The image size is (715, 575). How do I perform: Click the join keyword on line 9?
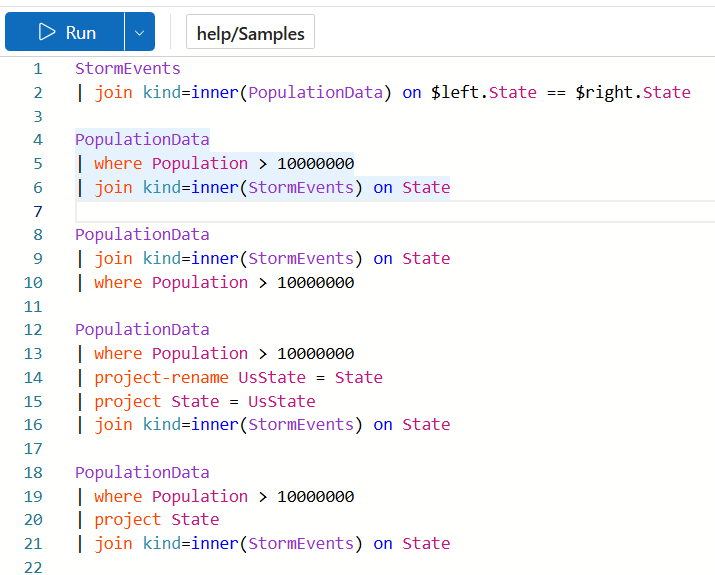pos(114,259)
